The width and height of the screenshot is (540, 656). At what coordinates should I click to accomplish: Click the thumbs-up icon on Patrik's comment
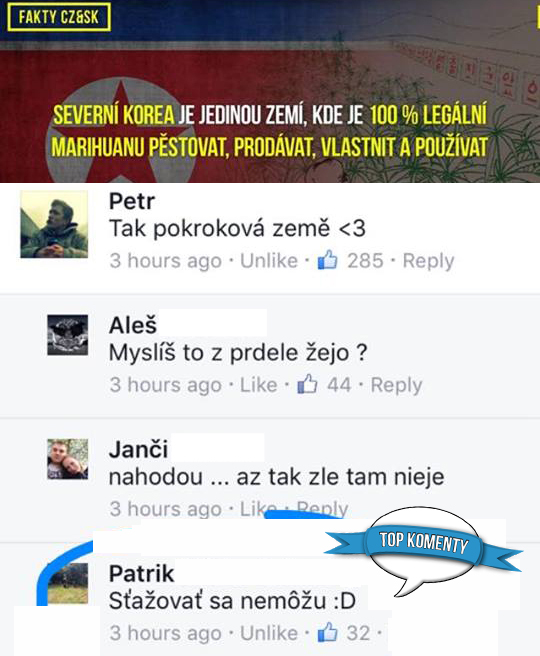(327, 632)
